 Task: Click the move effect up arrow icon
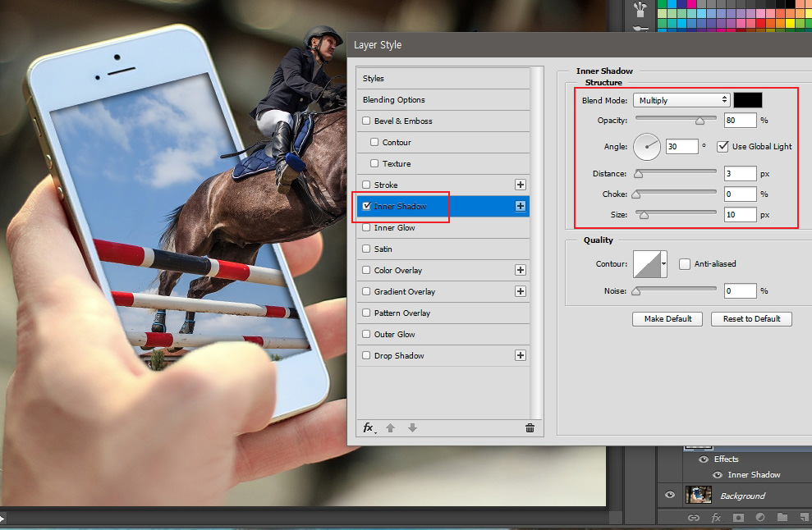(x=391, y=428)
